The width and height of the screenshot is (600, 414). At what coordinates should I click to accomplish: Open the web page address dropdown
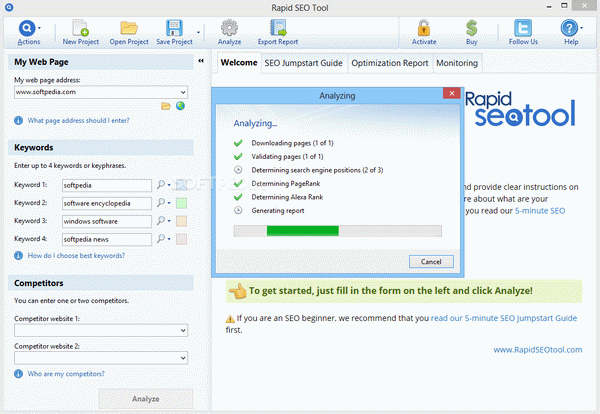click(x=183, y=92)
